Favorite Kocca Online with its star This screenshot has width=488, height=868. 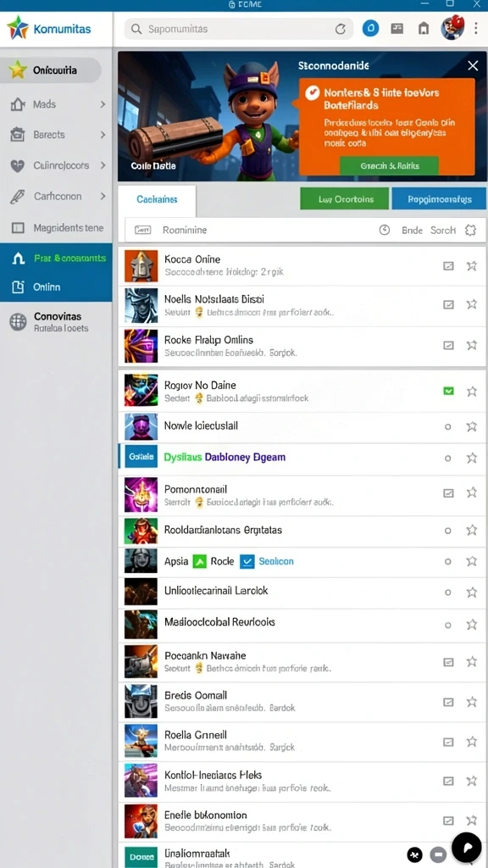pyautogui.click(x=471, y=265)
